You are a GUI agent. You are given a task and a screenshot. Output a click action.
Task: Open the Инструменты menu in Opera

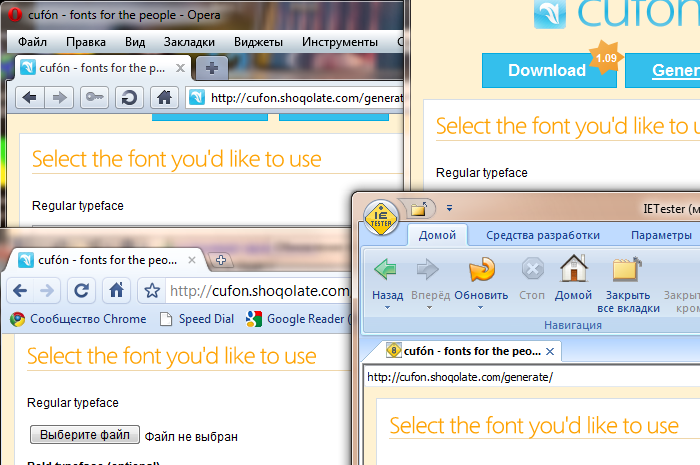(x=340, y=42)
